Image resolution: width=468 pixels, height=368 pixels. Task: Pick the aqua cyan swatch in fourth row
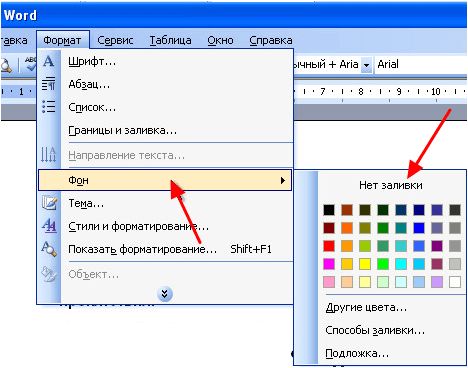pos(401,264)
